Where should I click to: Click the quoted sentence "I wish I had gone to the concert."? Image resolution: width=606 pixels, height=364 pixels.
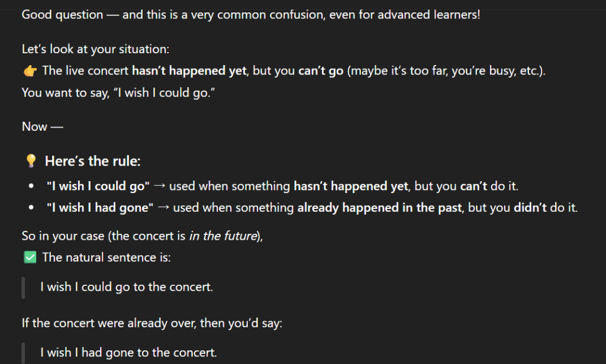click(128, 353)
